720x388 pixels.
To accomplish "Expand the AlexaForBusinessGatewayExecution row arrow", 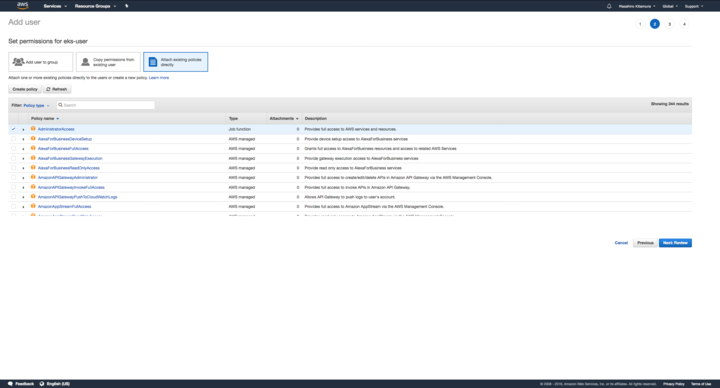I will pyautogui.click(x=23, y=158).
